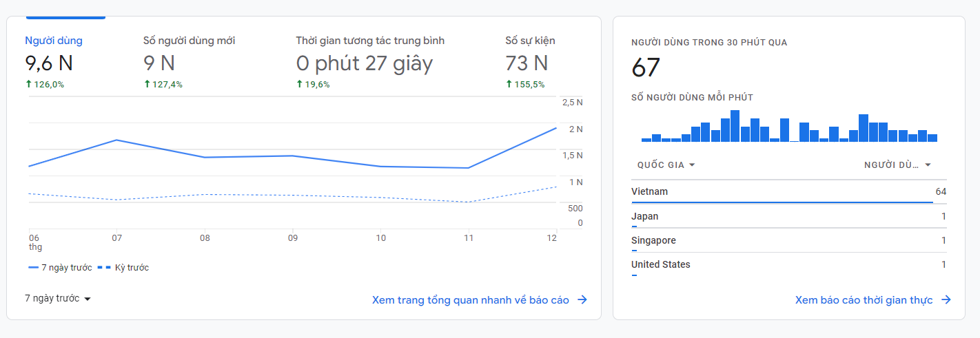This screenshot has height=338, width=980.
Task: Click the Singapore country row
Action: coord(788,241)
